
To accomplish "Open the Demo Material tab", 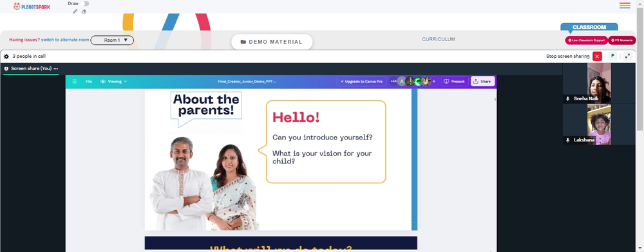I will click(x=272, y=42).
